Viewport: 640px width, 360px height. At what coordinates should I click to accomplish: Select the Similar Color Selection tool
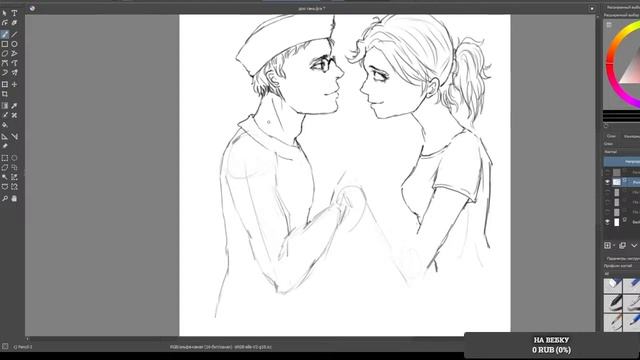14,177
